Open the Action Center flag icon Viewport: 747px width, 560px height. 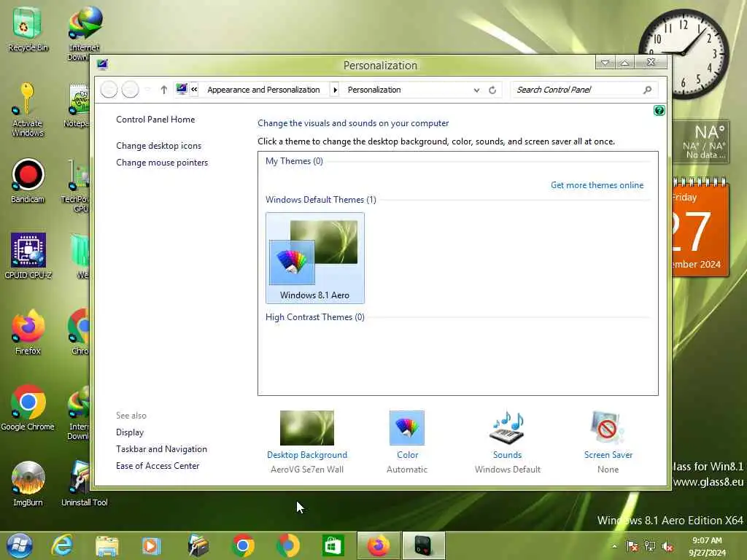click(x=632, y=547)
